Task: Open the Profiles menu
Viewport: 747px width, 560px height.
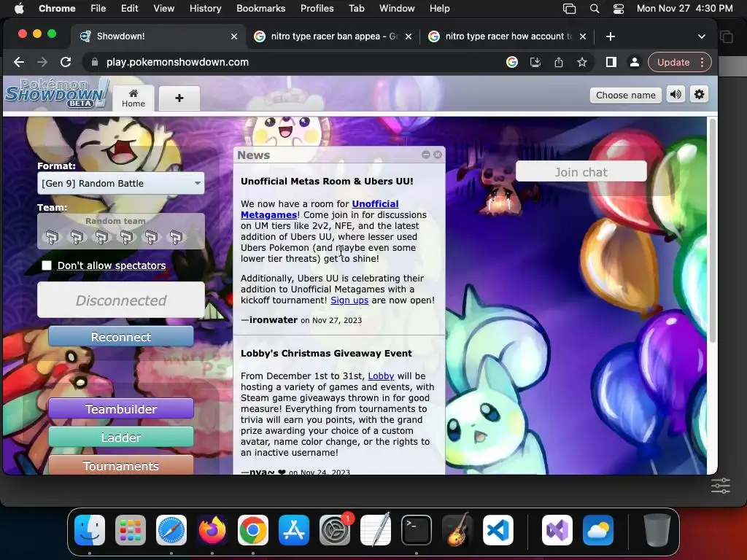Action: click(317, 8)
